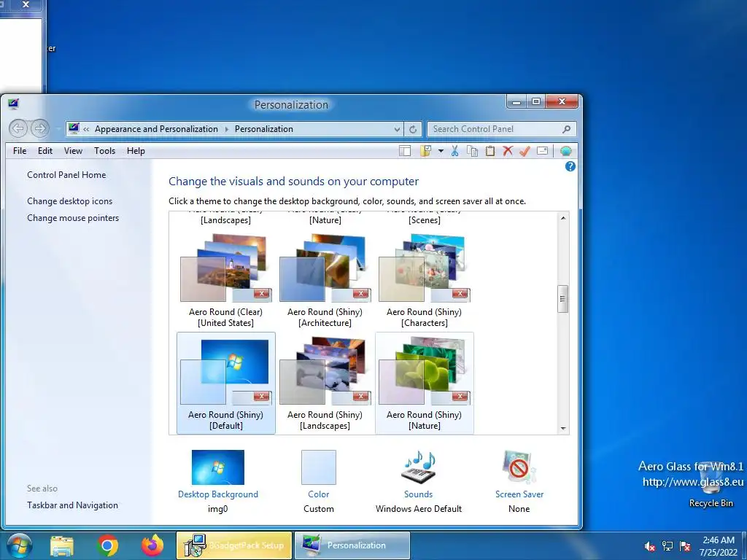Open the Recycle Bin desktop icon
The height and width of the screenshot is (560, 747).
tap(711, 485)
